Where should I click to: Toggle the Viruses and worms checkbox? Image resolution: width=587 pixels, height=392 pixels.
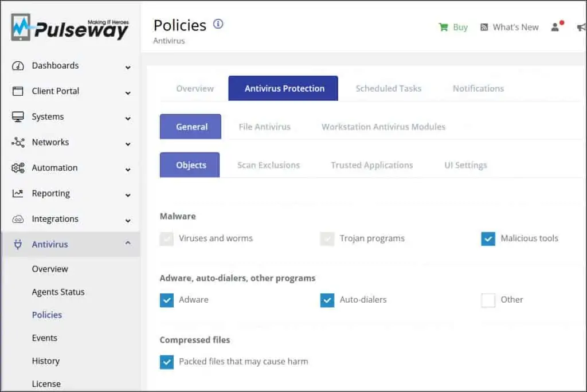tap(167, 238)
